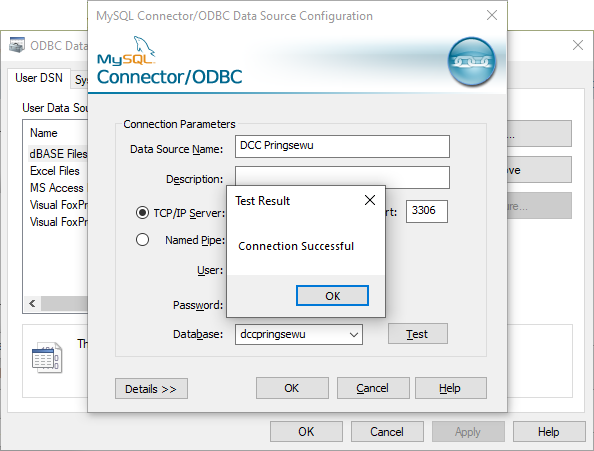Select dBASE Files in the data sources list

tap(58, 154)
